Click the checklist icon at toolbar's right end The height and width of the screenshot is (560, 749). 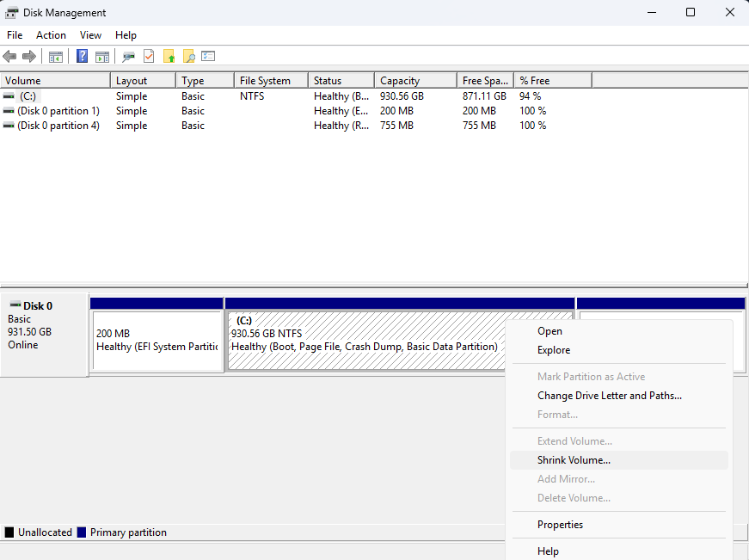(208, 56)
